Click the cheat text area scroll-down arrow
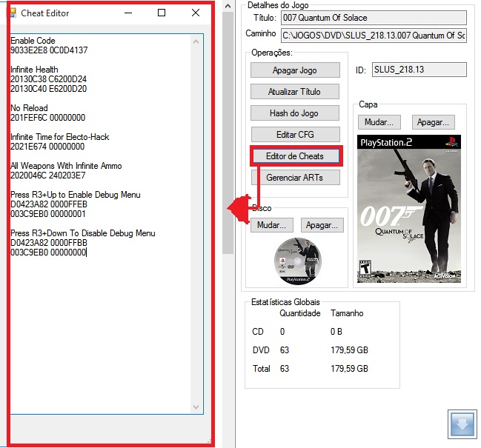This screenshot has width=481, height=448. (196, 407)
